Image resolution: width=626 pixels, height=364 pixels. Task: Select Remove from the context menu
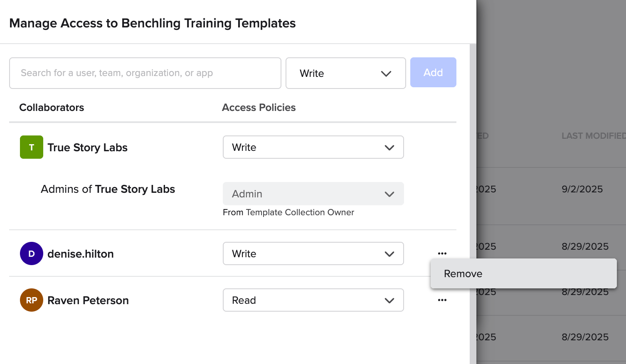point(463,274)
